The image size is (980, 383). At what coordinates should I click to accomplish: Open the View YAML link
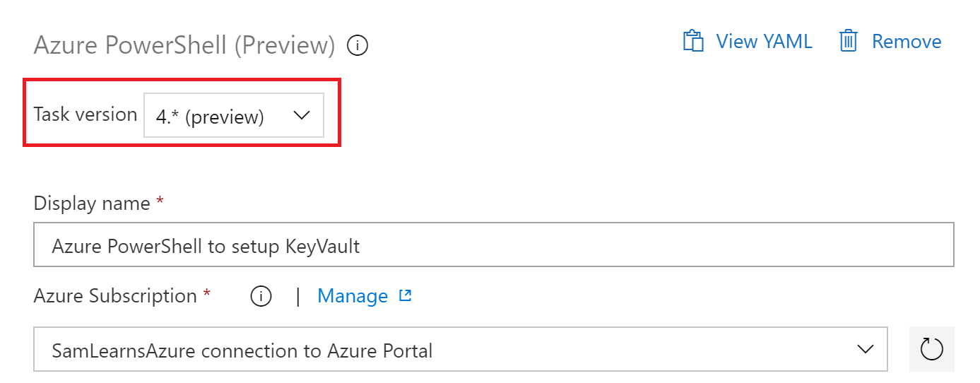click(x=764, y=42)
